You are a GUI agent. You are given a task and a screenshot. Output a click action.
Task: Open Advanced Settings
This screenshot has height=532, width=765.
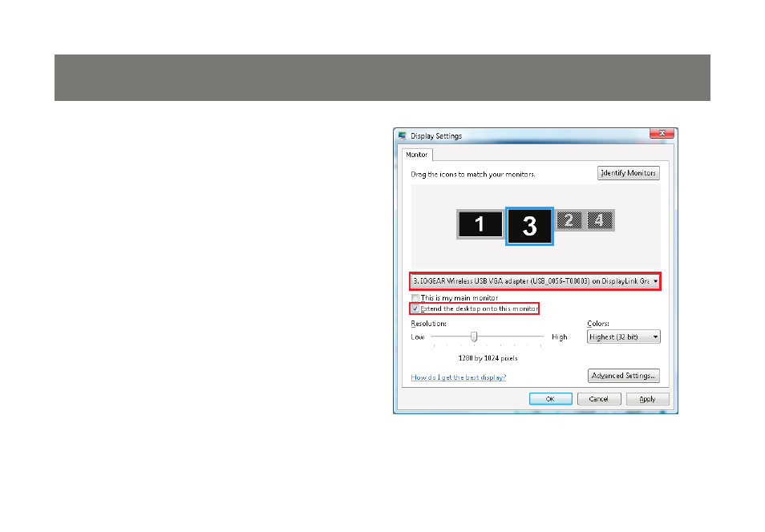point(624,376)
